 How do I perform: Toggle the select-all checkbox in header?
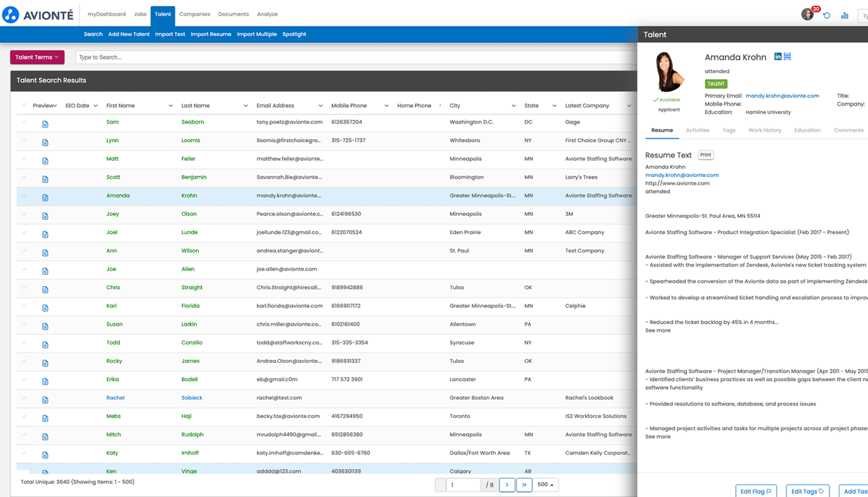25,105
